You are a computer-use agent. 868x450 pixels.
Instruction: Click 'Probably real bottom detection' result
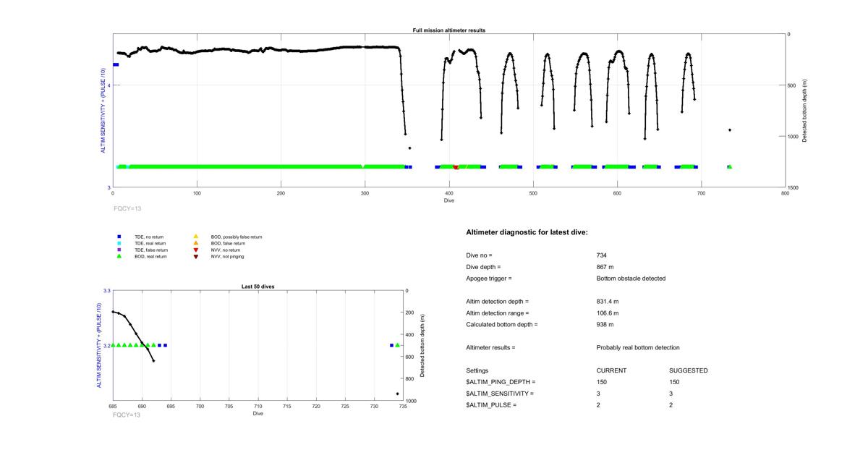coord(638,347)
